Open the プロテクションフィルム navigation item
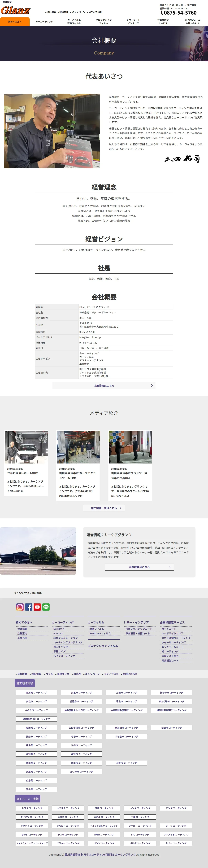 point(104,22)
